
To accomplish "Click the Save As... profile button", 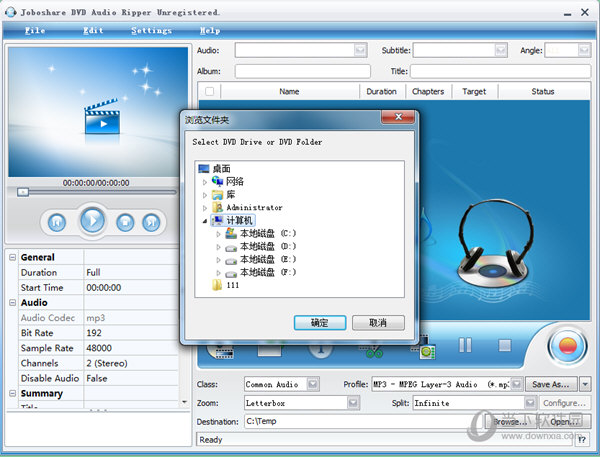I will pyautogui.click(x=551, y=384).
